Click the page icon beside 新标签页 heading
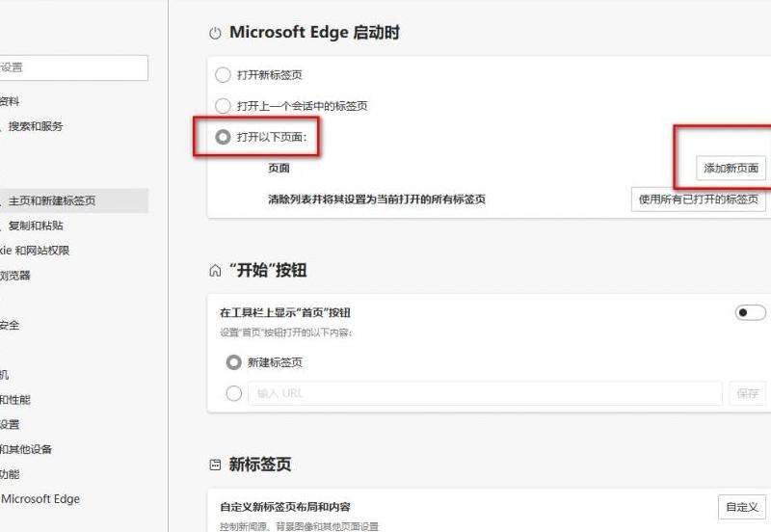771x532 pixels. [215, 465]
